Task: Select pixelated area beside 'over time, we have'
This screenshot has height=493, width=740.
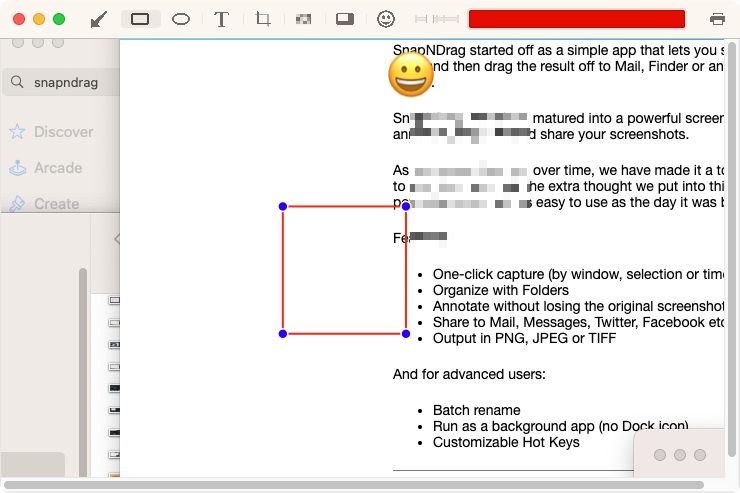Action: (470, 186)
